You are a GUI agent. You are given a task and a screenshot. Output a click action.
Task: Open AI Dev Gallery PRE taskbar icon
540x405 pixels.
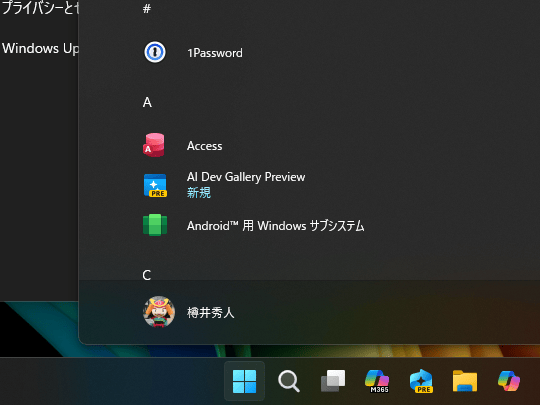tap(421, 381)
